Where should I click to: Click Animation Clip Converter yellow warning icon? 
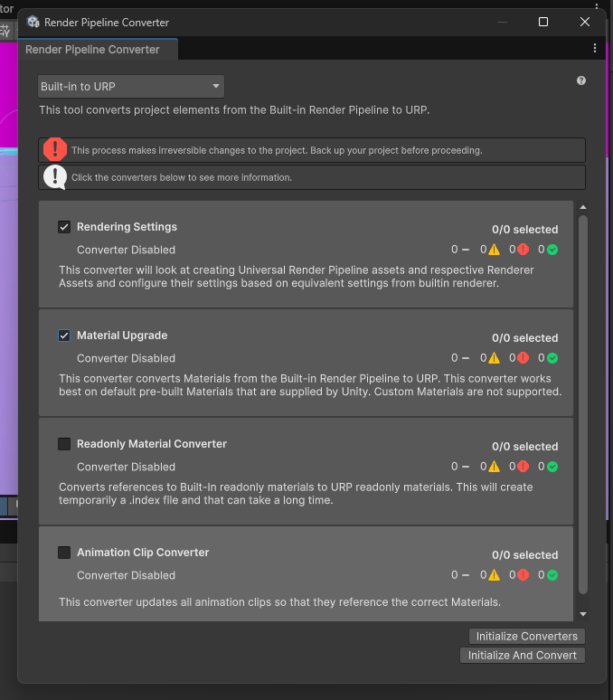494,575
